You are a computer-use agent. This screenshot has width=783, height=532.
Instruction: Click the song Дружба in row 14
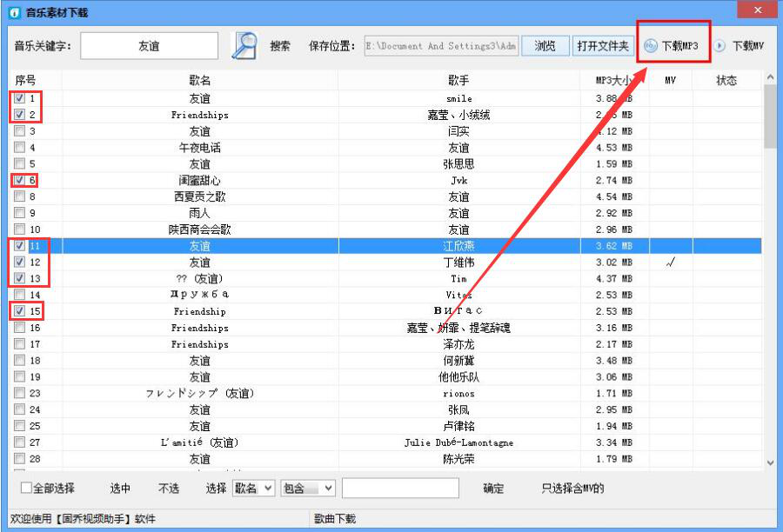pos(200,295)
